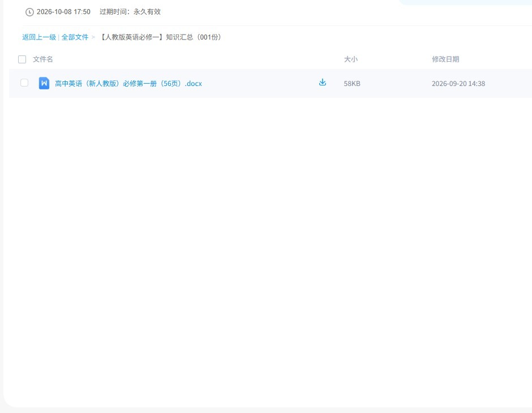Click the 过期时间：永久有效 label

[x=130, y=12]
